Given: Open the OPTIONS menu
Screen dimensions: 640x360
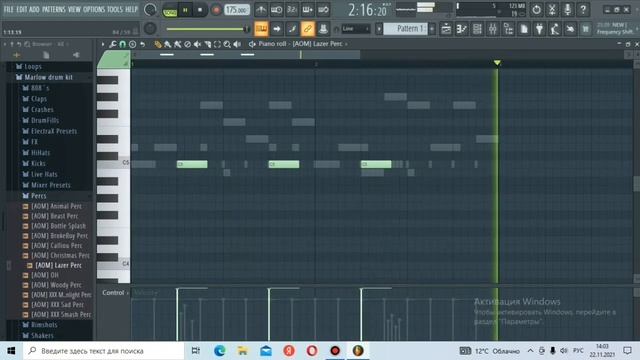Looking at the screenshot, I should click(94, 9).
